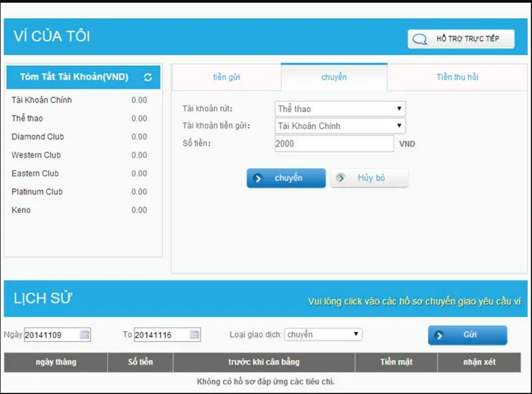The width and height of the screenshot is (532, 394).
Task: Open the Tài khoản rút dropdown
Action: pyautogui.click(x=340, y=109)
